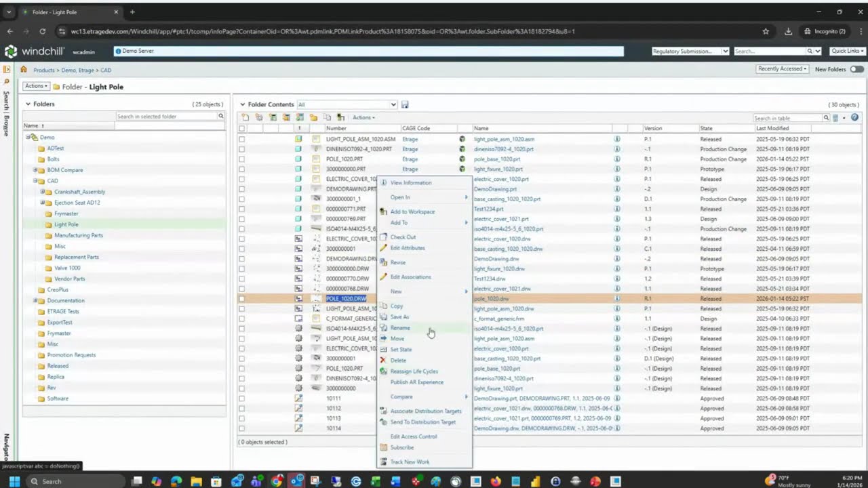Open the pole_base_1020.prt name link
The height and width of the screenshot is (488, 868).
pos(497,159)
